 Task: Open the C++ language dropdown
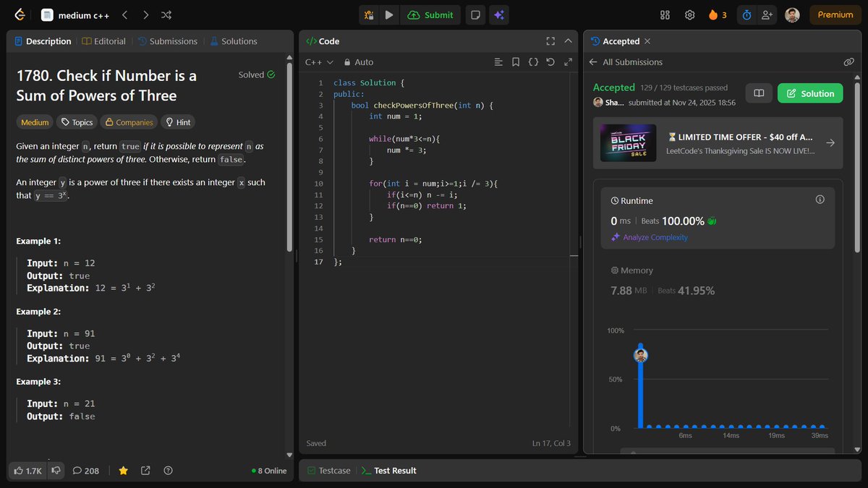point(319,62)
